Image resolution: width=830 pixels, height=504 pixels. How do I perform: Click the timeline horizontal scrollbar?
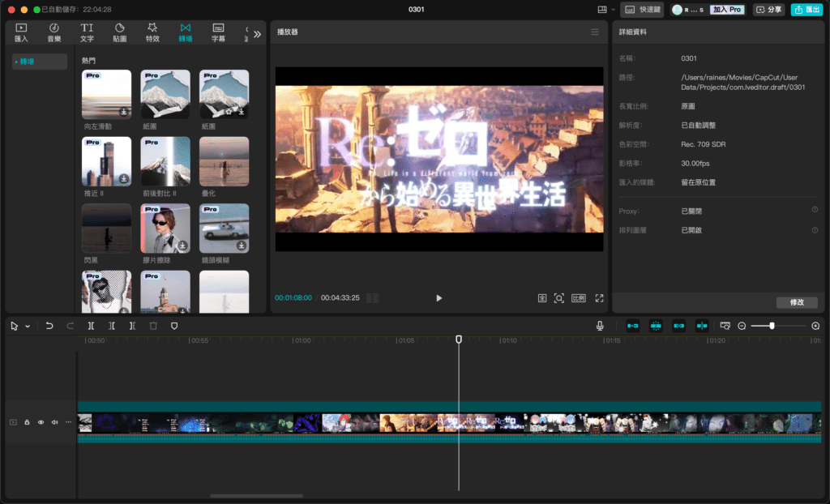[x=257, y=496]
